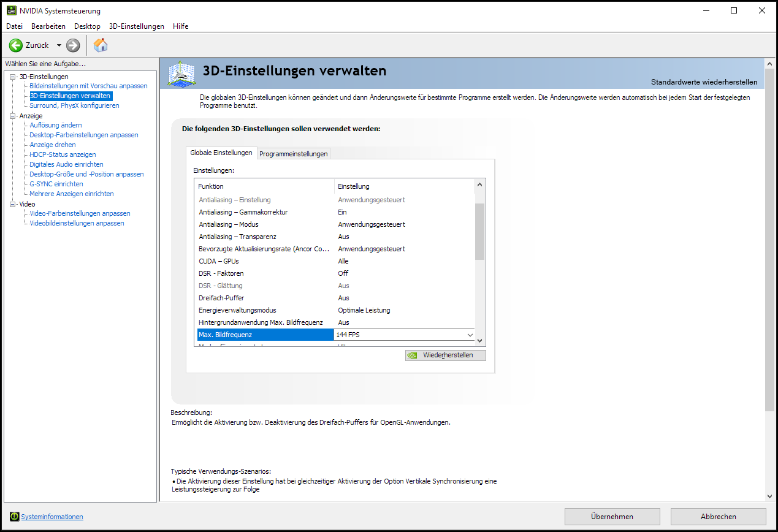Click the Systeminformationen icon at the bottom left
Screen dimensions: 778x532
(x=15, y=517)
